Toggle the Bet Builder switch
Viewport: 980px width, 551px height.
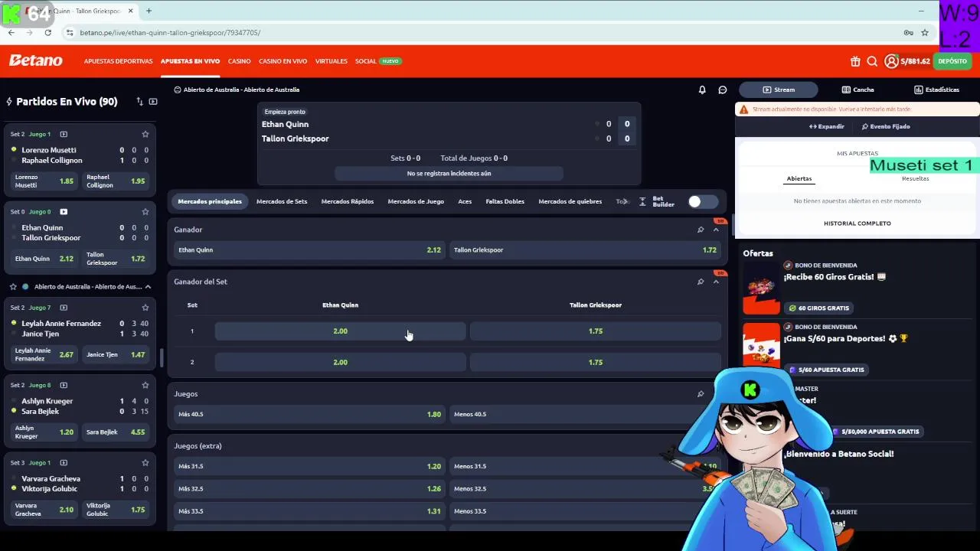click(x=703, y=201)
